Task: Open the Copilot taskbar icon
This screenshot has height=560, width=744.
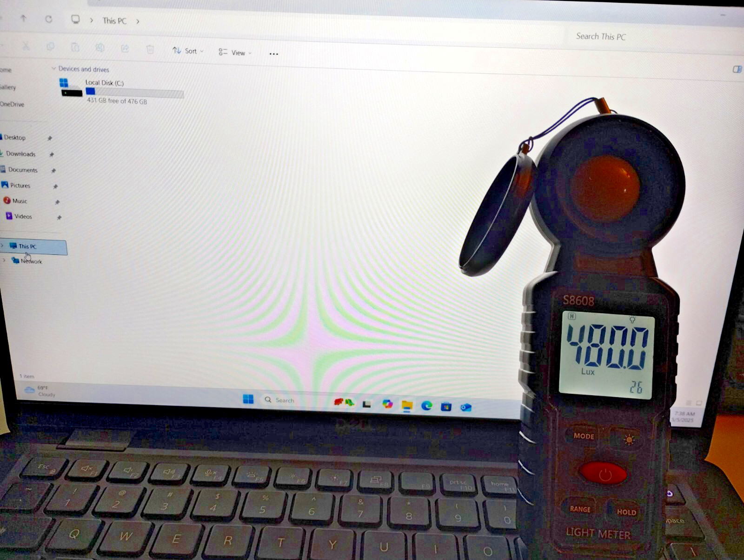Action: point(387,404)
